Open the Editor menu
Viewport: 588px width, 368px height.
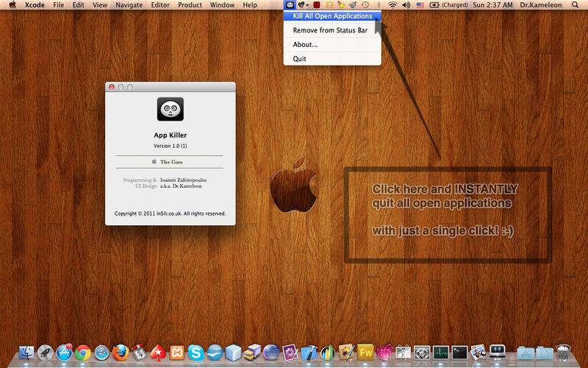click(160, 5)
